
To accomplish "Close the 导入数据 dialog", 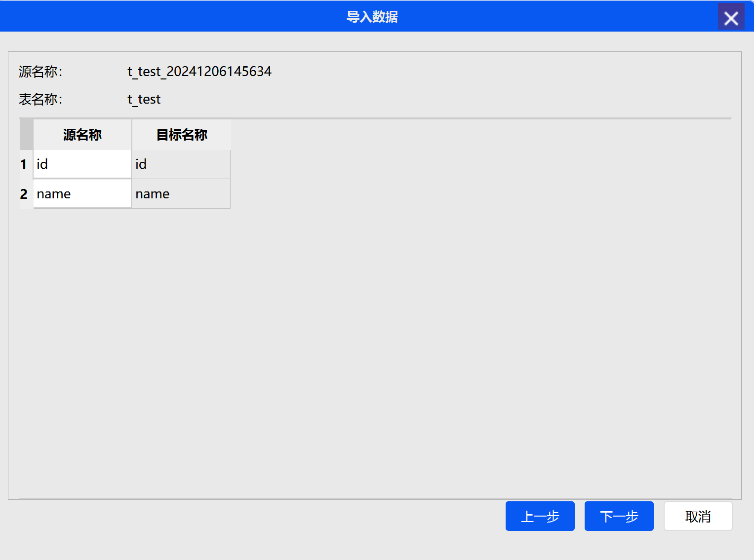I will [x=731, y=17].
